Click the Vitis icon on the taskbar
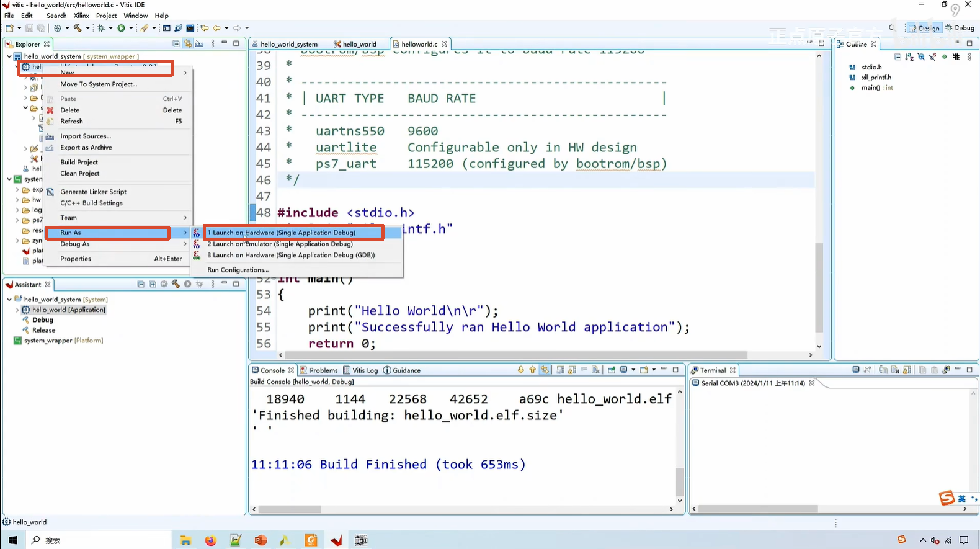Screen dimensions: 980x549 [336, 540]
